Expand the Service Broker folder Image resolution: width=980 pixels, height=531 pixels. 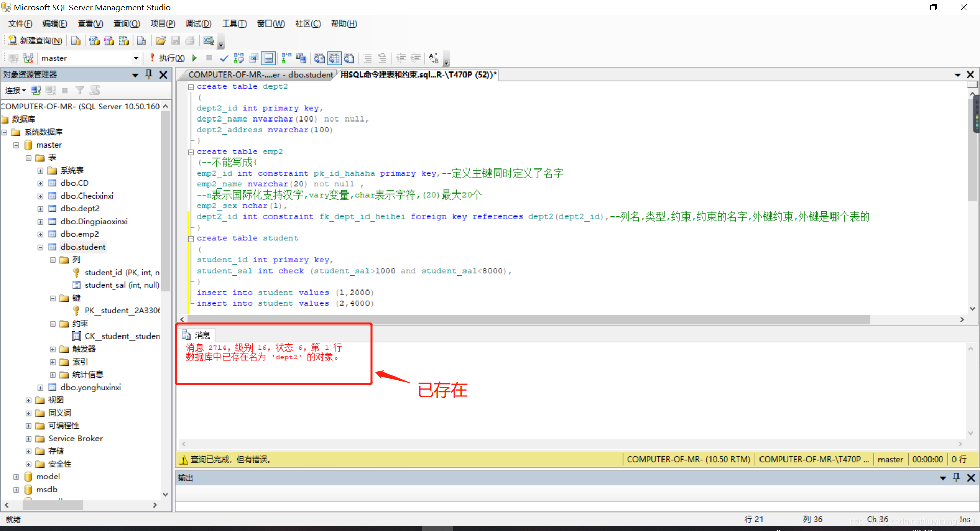point(28,439)
